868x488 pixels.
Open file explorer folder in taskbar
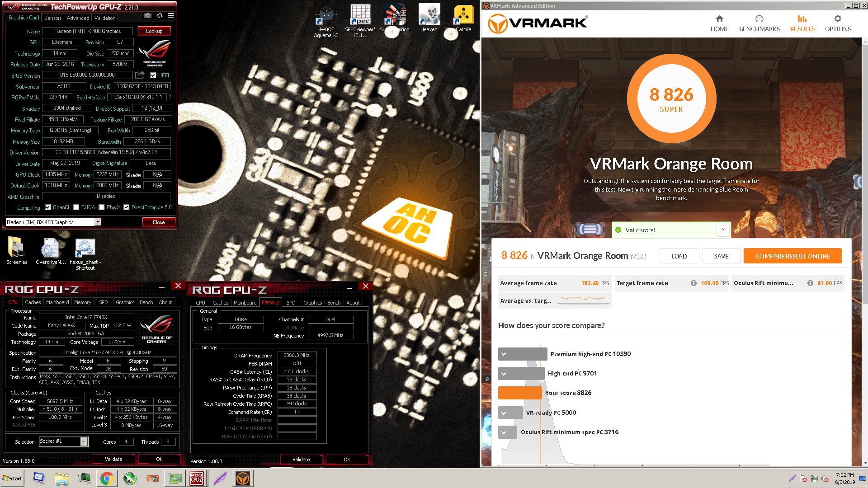(62, 479)
